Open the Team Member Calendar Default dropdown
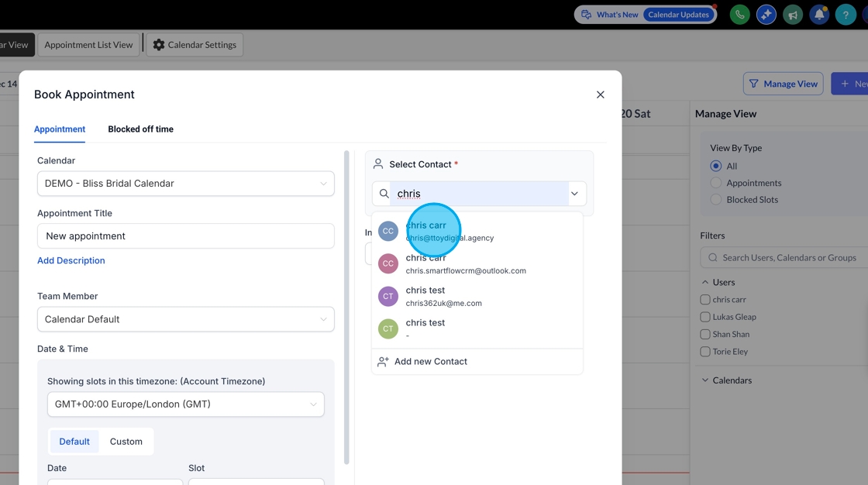868x485 pixels. tap(185, 319)
